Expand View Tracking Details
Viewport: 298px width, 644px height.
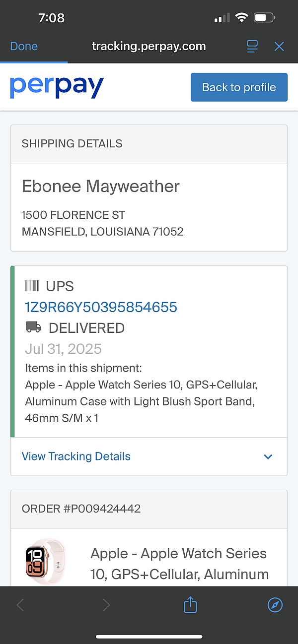[76, 456]
